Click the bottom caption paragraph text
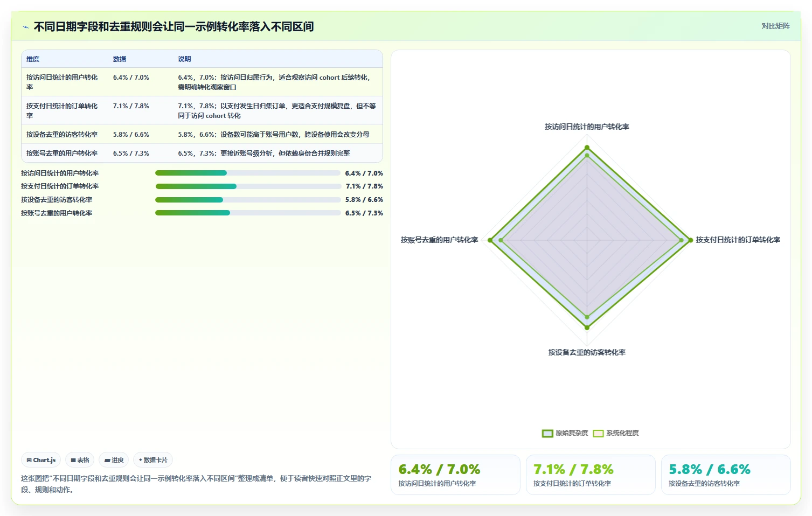 pyautogui.click(x=197, y=484)
